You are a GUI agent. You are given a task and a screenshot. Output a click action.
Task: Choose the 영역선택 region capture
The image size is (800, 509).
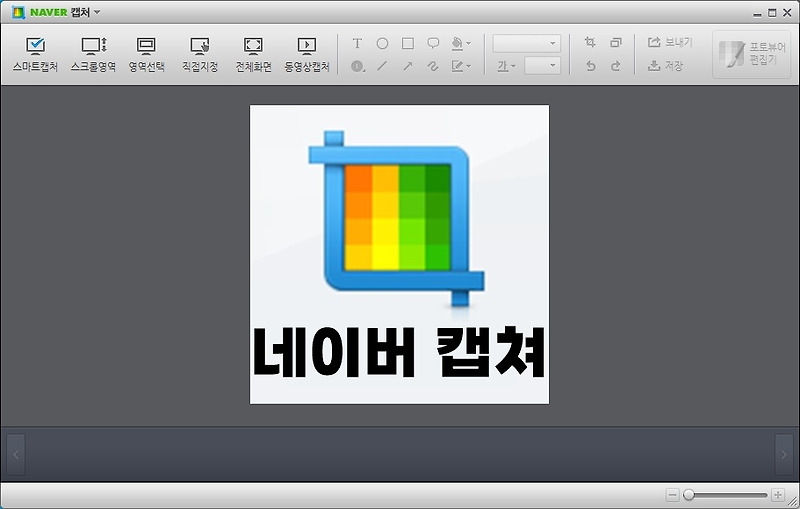click(146, 55)
